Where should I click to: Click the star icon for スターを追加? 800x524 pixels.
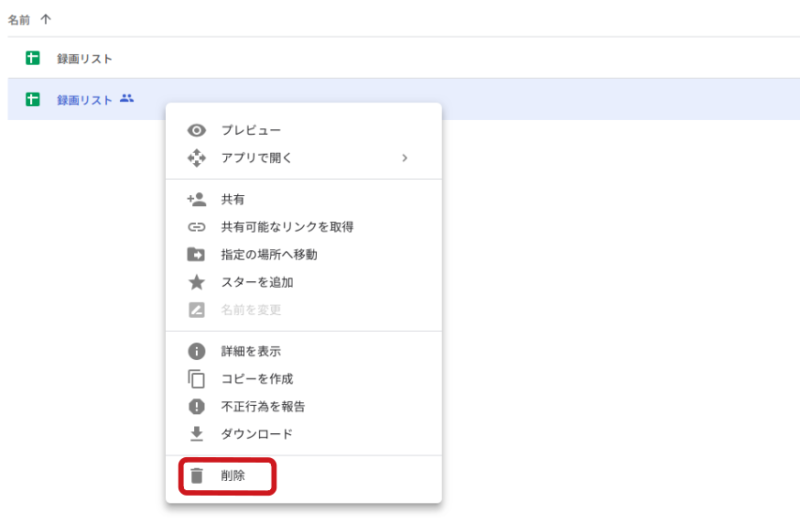196,282
